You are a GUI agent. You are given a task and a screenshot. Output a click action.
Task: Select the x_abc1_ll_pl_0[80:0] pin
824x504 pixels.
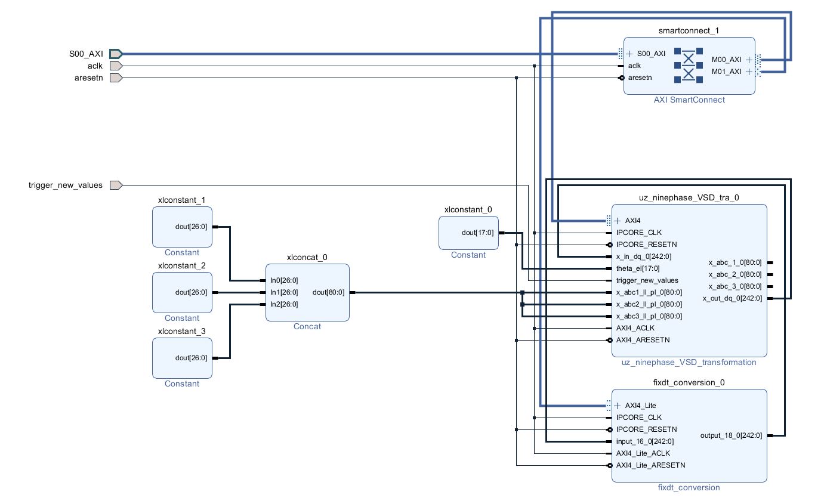pos(649,292)
